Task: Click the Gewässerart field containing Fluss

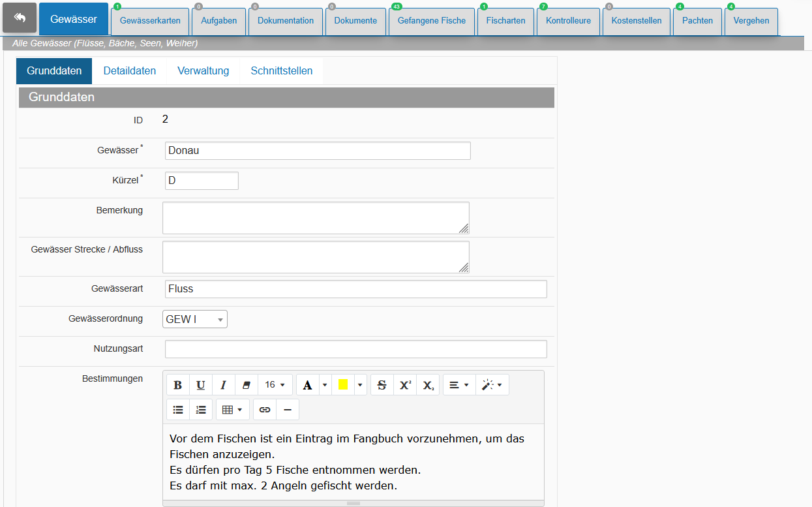Action: [356, 289]
